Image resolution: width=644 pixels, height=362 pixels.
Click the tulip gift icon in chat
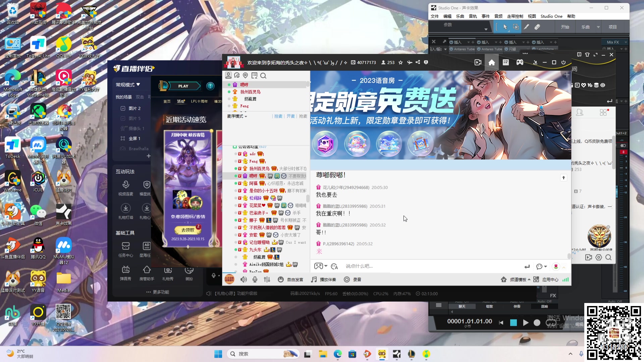pyautogui.click(x=556, y=266)
